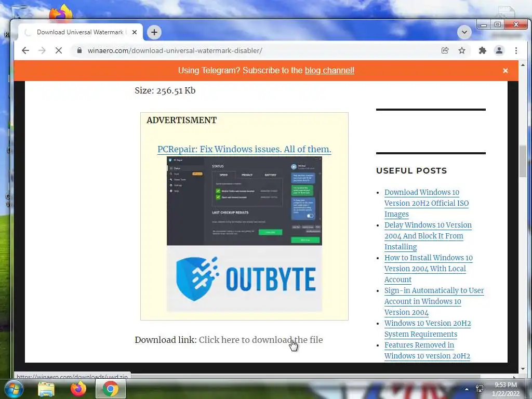Show hidden system tray icons
532x399 pixels.
point(467,389)
